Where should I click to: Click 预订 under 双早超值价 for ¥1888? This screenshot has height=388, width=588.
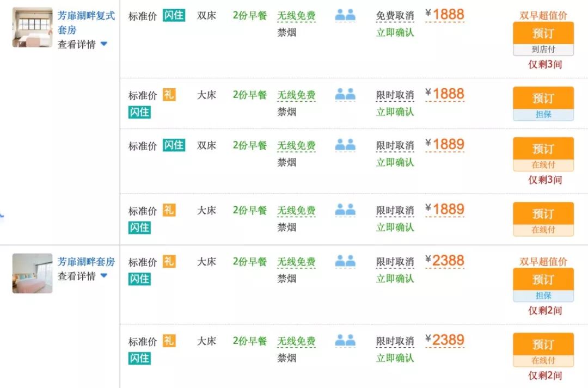pyautogui.click(x=543, y=33)
